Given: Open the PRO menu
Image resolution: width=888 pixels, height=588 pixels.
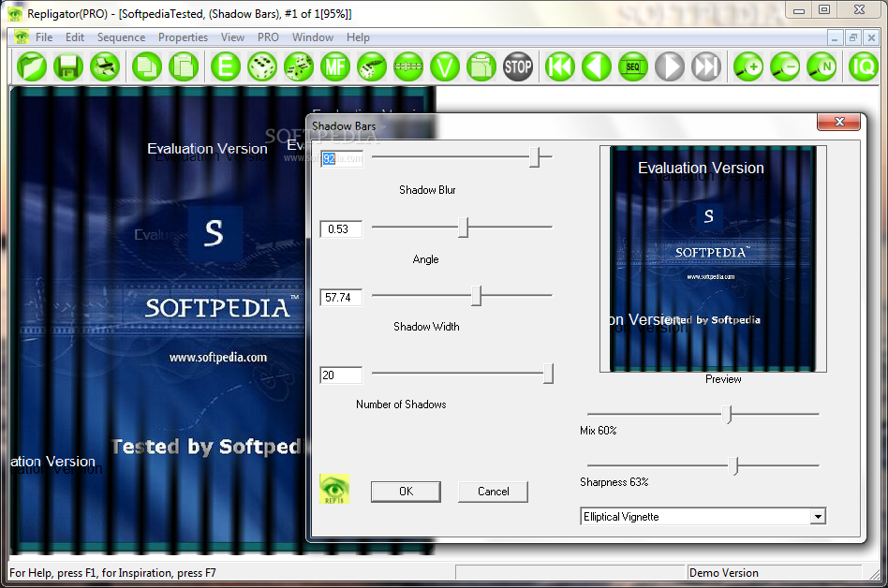Looking at the screenshot, I should pos(268,37).
